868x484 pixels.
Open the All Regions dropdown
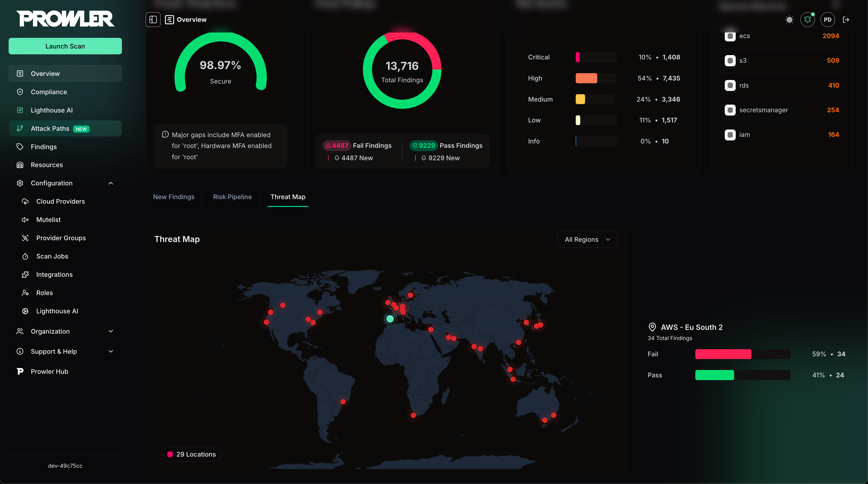click(x=587, y=239)
